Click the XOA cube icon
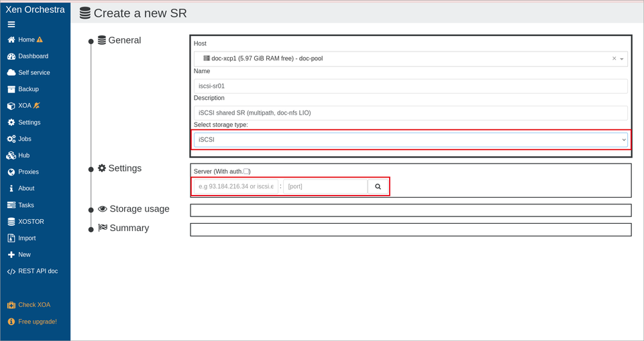This screenshot has width=644, height=341. (x=11, y=106)
